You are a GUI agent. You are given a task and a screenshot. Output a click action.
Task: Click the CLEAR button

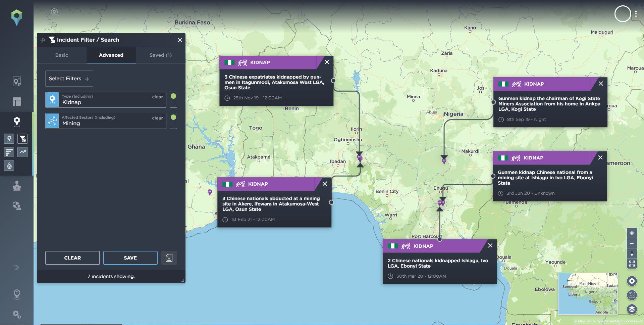[x=72, y=258]
